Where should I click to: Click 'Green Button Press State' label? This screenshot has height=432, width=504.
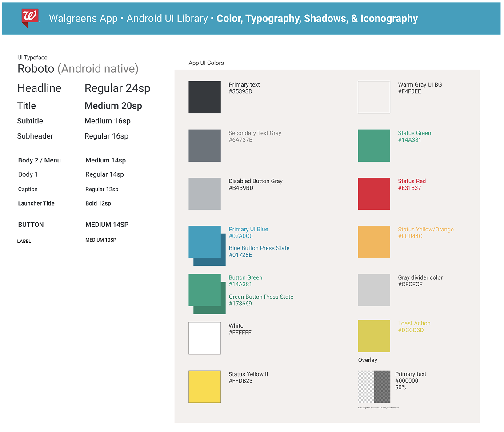pyautogui.click(x=261, y=297)
